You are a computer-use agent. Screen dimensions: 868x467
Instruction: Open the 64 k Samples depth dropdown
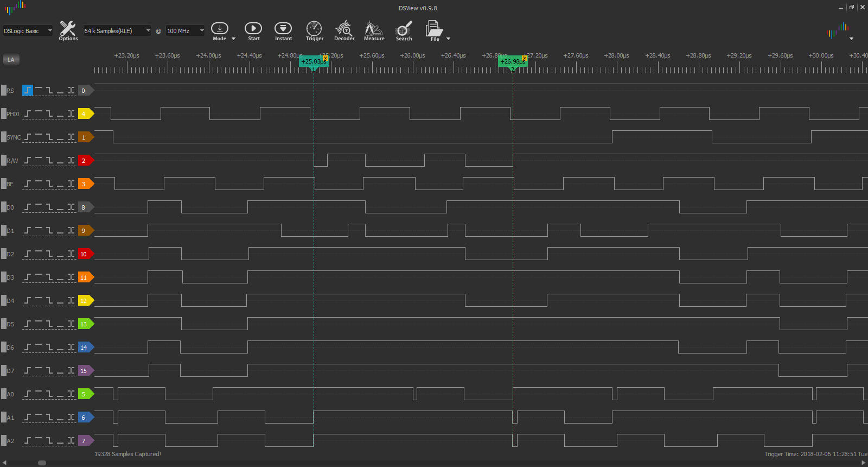point(117,31)
